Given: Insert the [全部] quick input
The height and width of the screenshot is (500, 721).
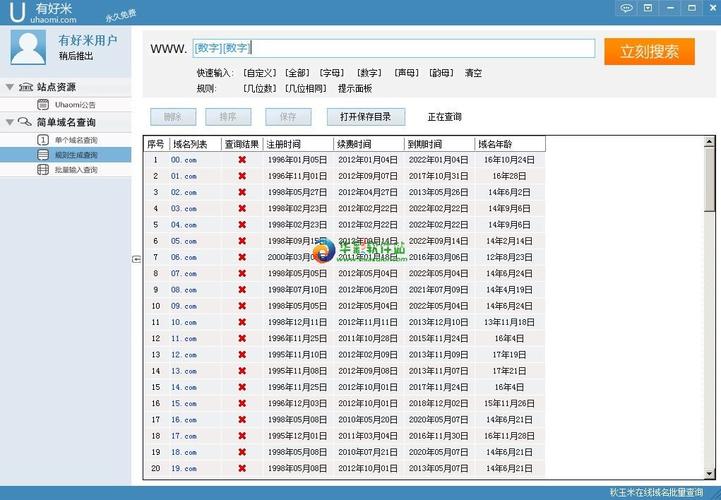Looking at the screenshot, I should [297, 73].
